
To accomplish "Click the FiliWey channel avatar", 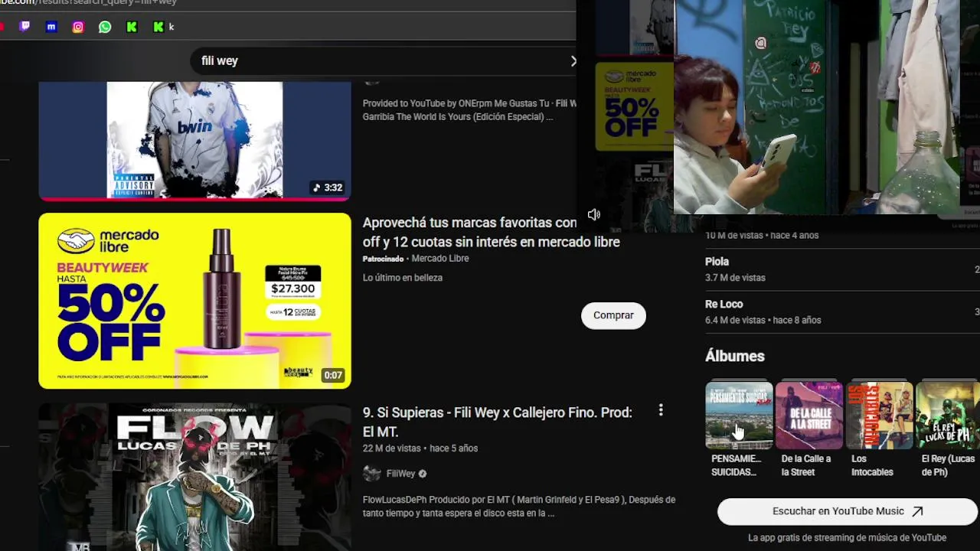I will (371, 474).
